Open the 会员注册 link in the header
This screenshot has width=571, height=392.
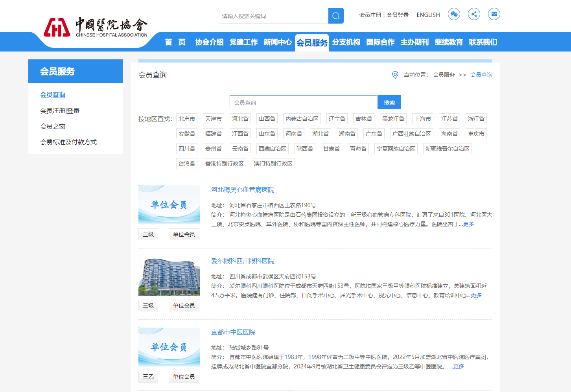370,15
